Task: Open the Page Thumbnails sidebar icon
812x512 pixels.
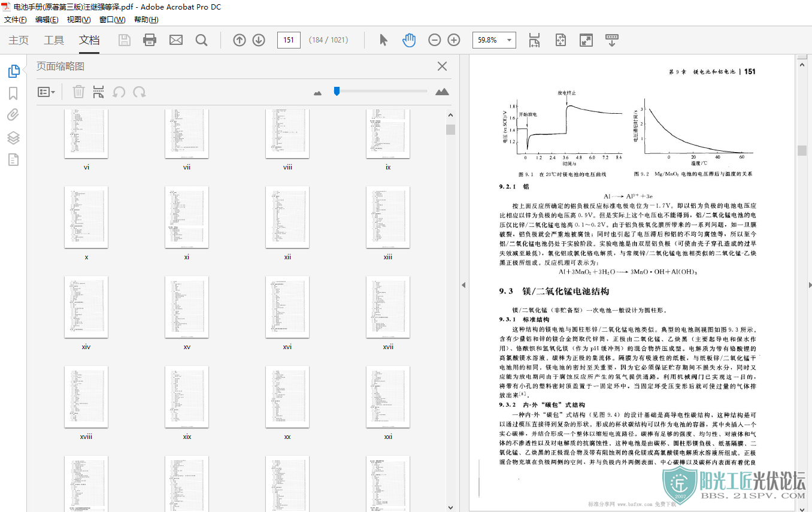Action: (x=13, y=71)
